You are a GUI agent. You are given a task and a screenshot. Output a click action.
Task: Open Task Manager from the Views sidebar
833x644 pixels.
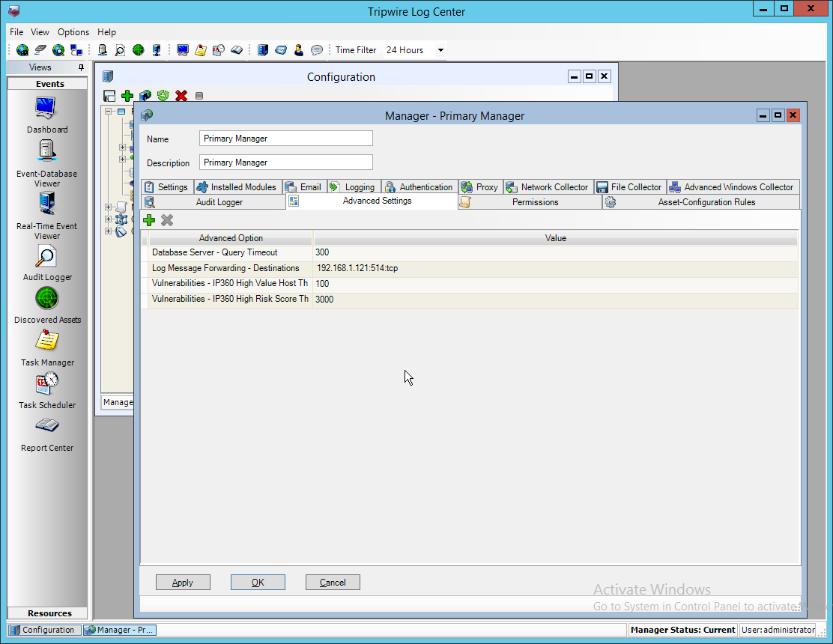tap(46, 347)
